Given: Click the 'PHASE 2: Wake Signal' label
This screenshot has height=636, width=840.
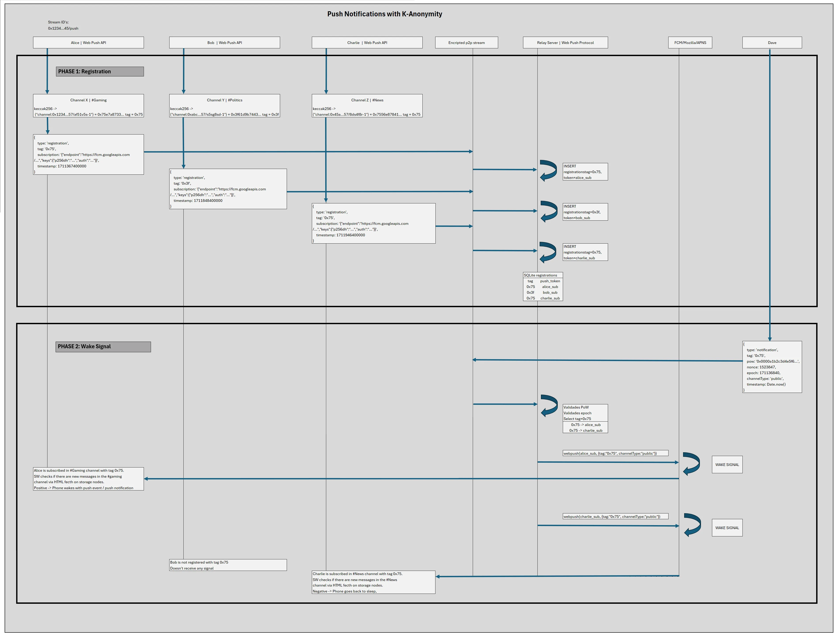Looking at the screenshot, I should [103, 346].
